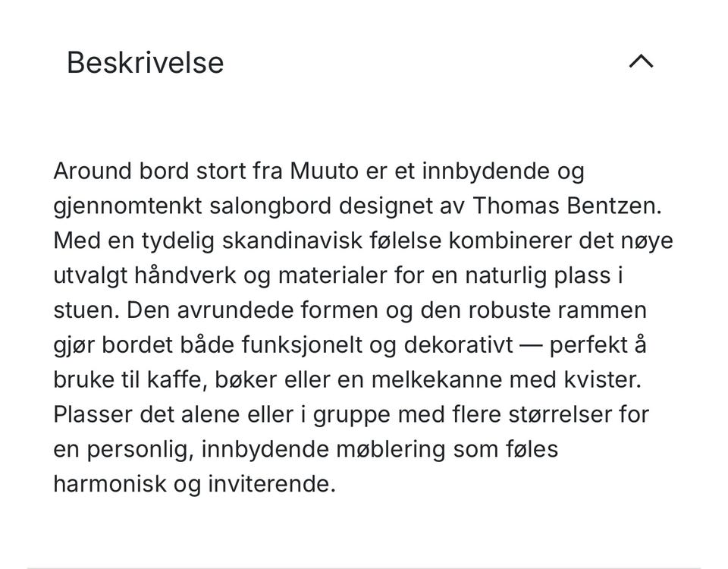Click the em dash before perfekt
The image size is (728, 569).
(529, 344)
